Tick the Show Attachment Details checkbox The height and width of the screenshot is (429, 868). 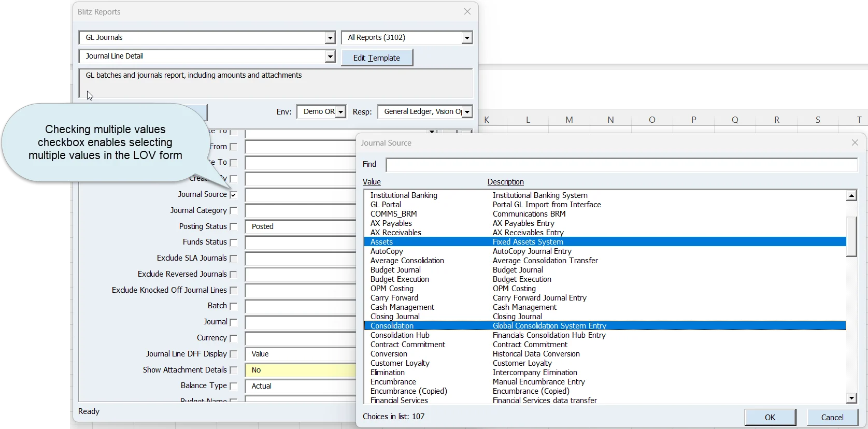(233, 370)
